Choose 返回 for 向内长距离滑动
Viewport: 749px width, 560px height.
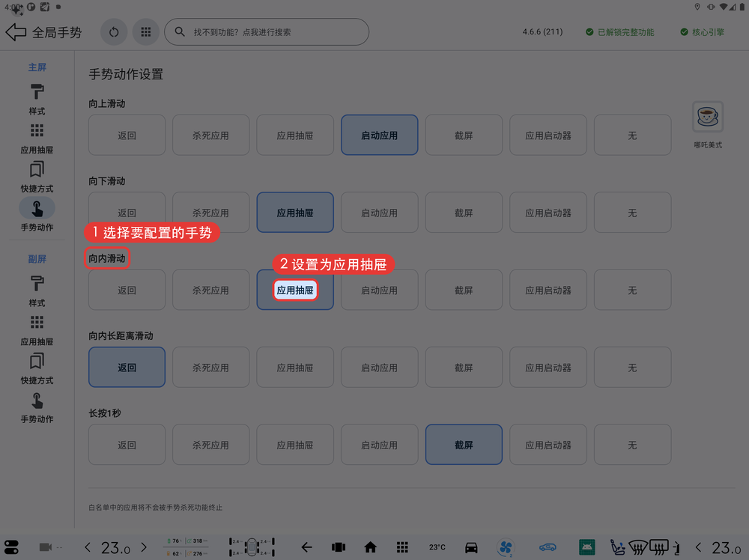[x=127, y=367]
